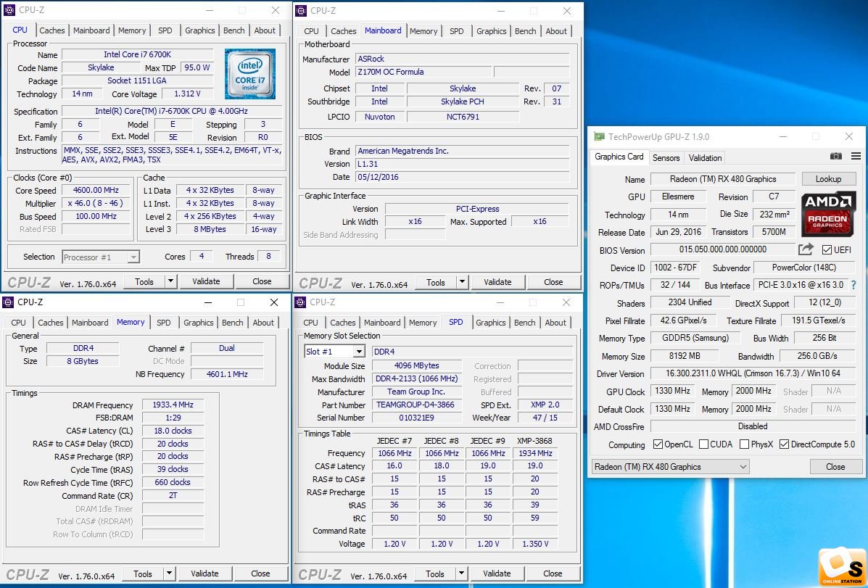Switch to the Validation tab in GPU-Z

coord(705,158)
